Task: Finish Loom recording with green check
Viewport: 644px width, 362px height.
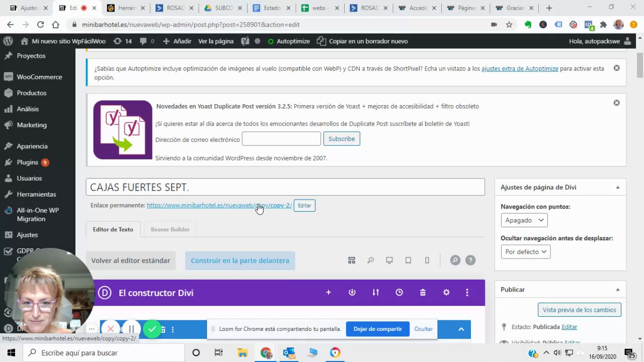Action: pyautogui.click(x=152, y=329)
